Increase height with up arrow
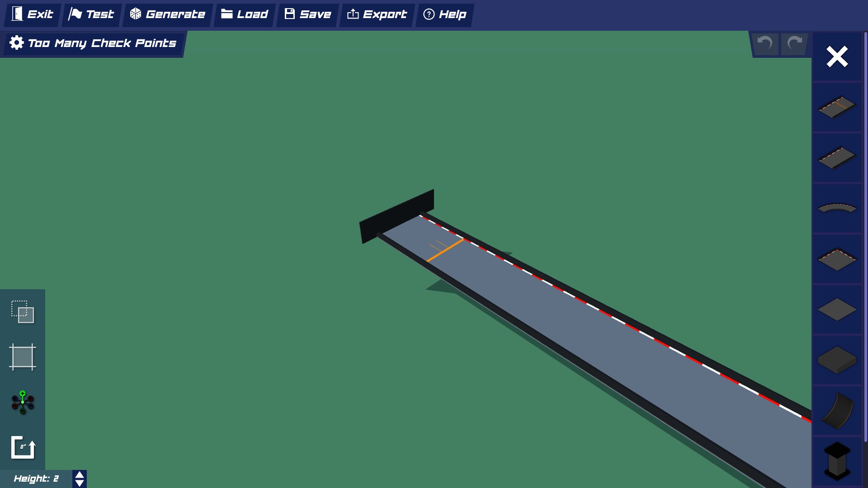The height and width of the screenshot is (488, 868). pyautogui.click(x=80, y=475)
